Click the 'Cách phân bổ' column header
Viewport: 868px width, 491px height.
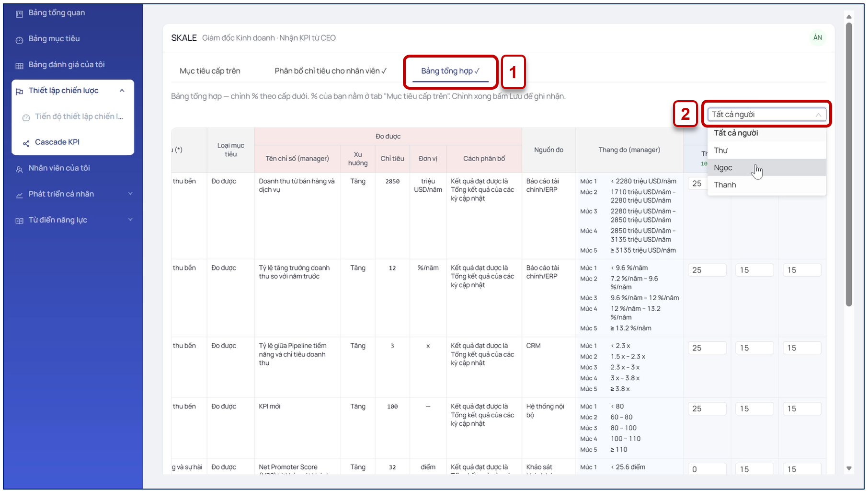[x=484, y=159]
